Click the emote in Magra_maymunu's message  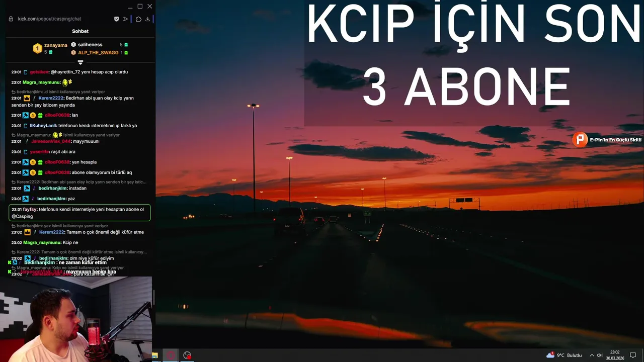coord(67,82)
